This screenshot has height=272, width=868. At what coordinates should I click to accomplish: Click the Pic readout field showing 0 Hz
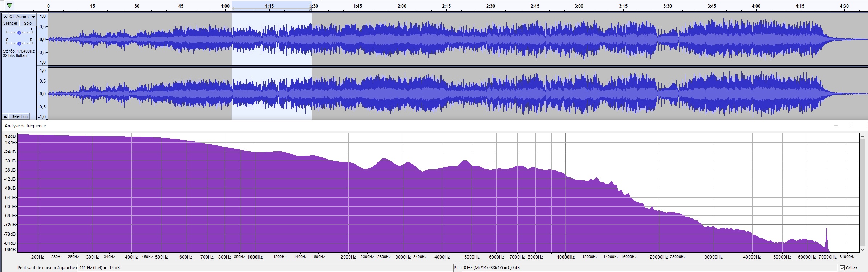click(x=650, y=268)
